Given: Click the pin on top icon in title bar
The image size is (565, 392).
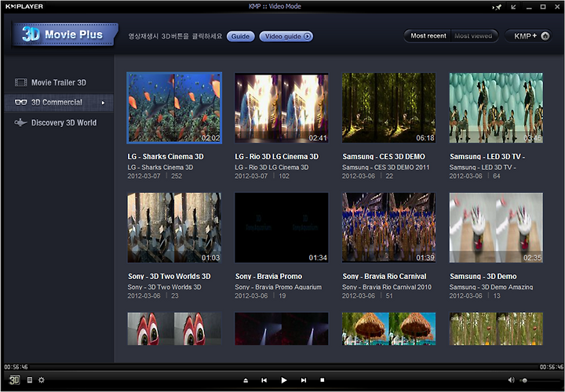Looking at the screenshot, I should pos(498,7).
